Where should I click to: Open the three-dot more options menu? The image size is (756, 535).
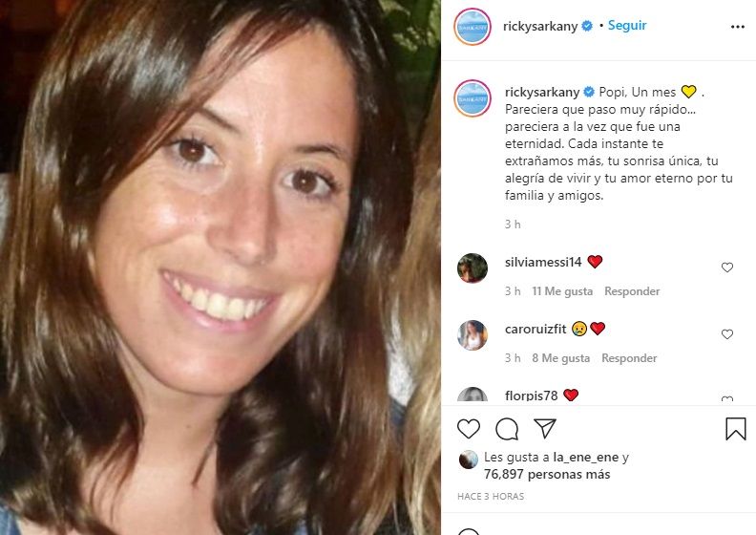point(737,27)
